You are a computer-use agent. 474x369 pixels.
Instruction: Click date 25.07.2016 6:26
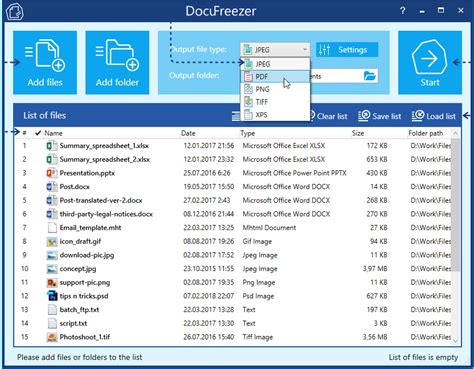[207, 173]
